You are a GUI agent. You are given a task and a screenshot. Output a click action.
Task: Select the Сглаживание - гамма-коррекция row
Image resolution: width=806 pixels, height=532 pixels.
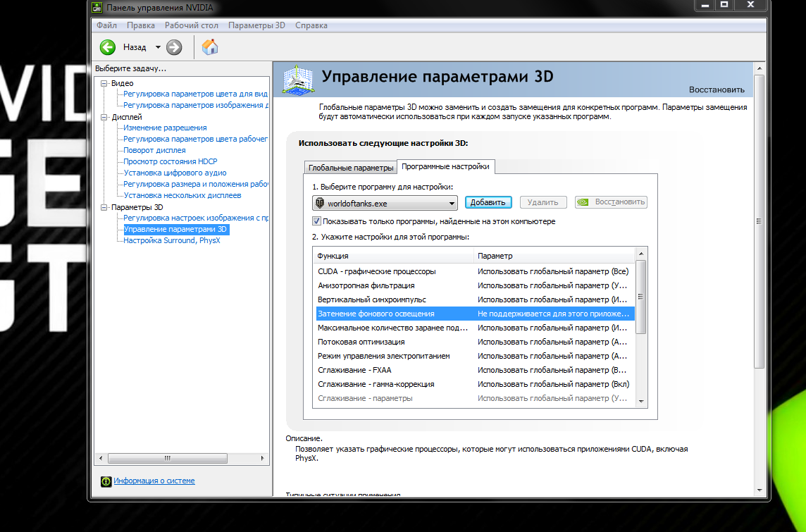coord(476,384)
